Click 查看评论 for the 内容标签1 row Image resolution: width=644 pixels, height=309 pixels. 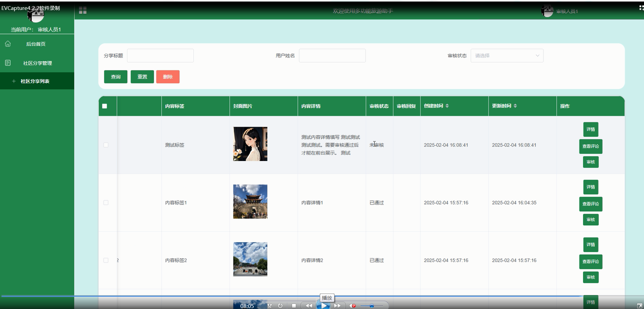coord(591,204)
